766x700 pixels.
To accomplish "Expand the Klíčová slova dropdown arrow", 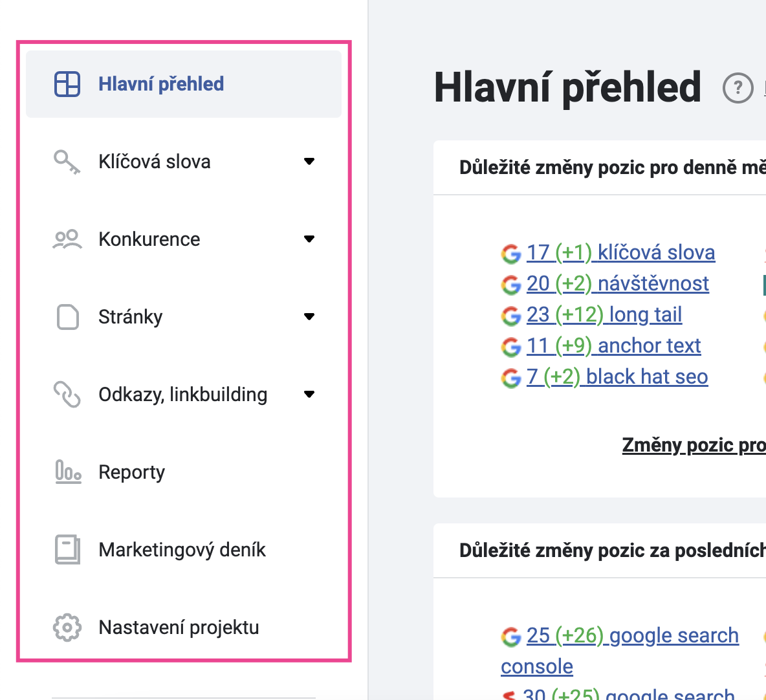I will pyautogui.click(x=309, y=161).
